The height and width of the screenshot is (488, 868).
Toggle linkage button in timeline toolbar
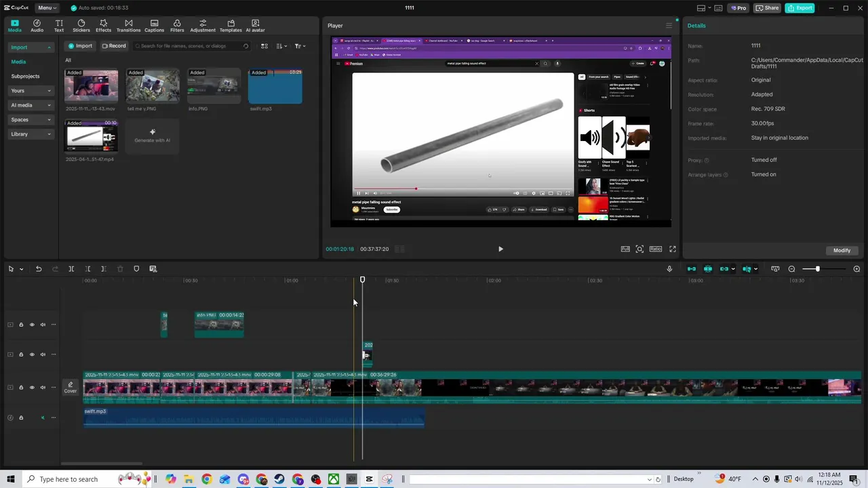click(x=724, y=269)
